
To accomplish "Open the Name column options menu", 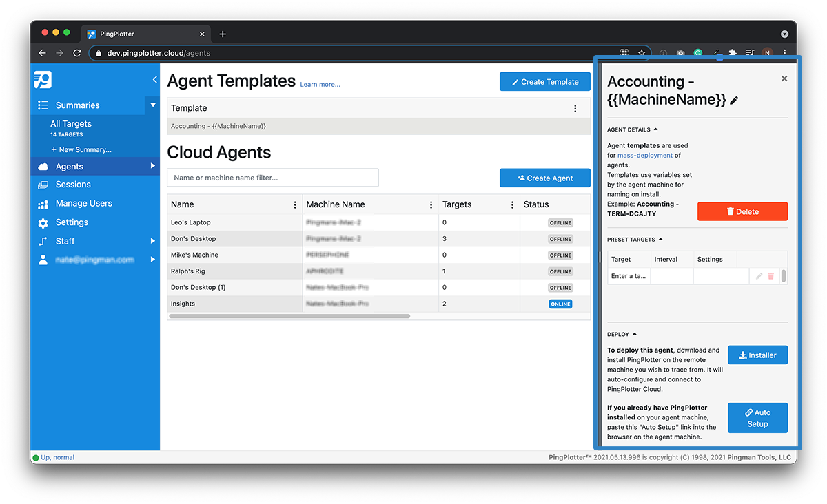I will [x=295, y=204].
